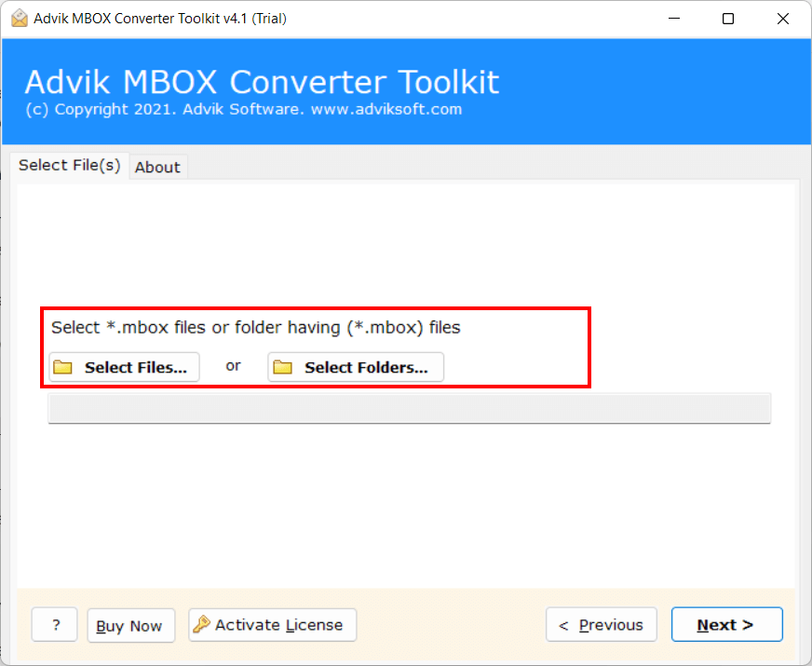812x666 pixels.
Task: Click the selected path field under the buttons
Action: click(409, 408)
